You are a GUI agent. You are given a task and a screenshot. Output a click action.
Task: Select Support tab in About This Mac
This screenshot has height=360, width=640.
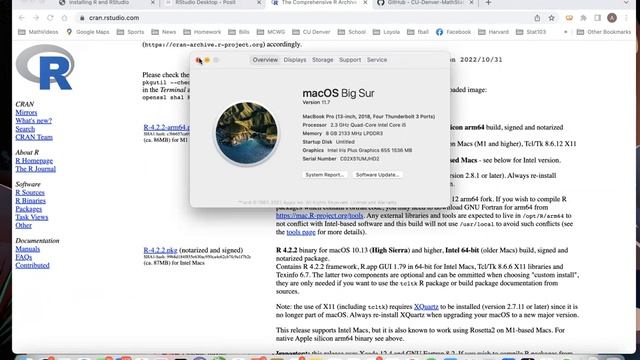(x=350, y=60)
